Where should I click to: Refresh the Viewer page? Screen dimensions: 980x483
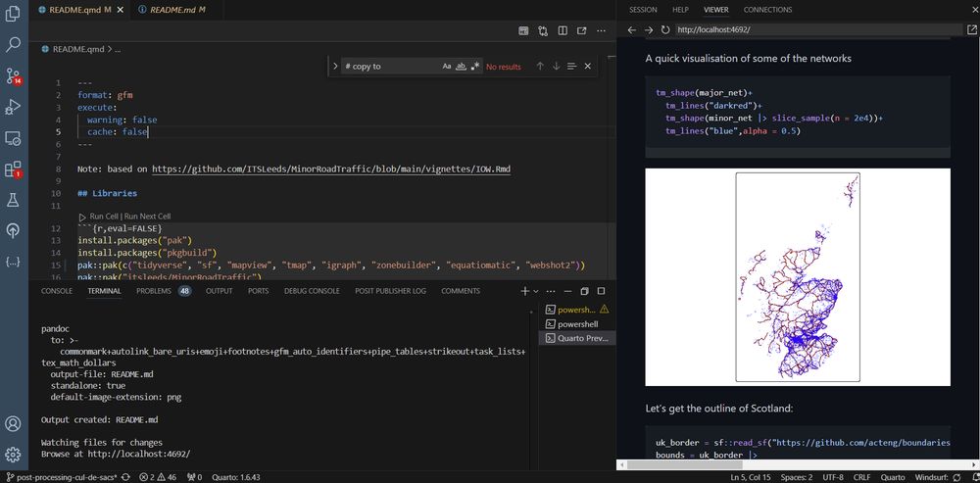tap(665, 30)
